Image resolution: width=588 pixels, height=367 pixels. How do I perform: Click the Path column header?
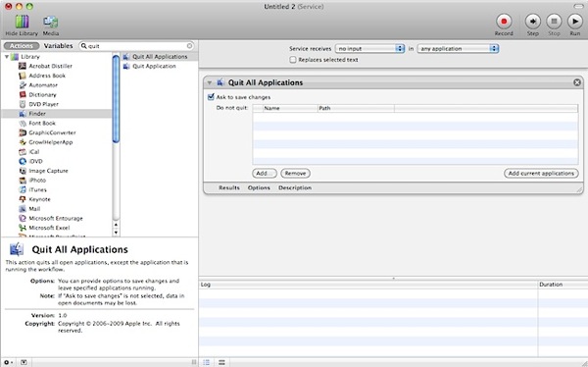tap(356, 108)
